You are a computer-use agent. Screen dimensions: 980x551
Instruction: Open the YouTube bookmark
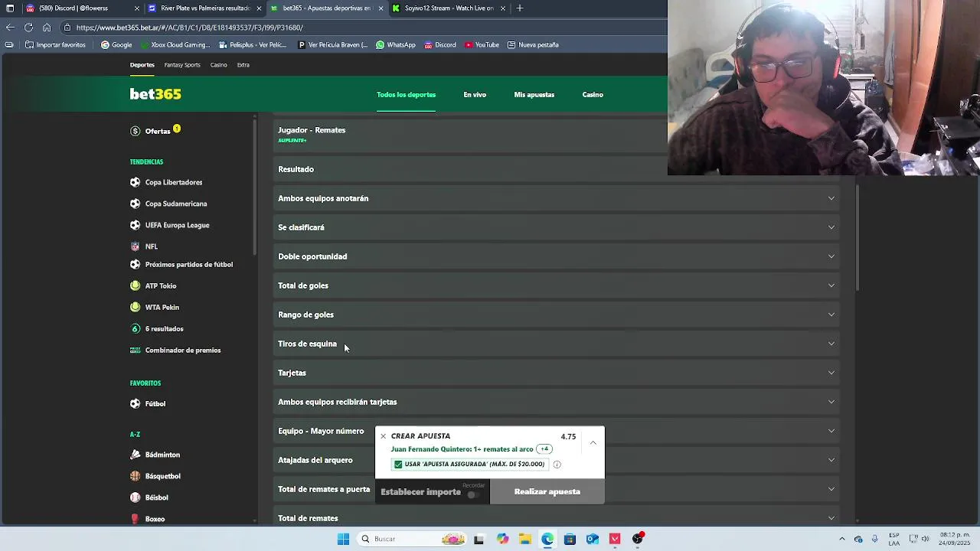482,44
